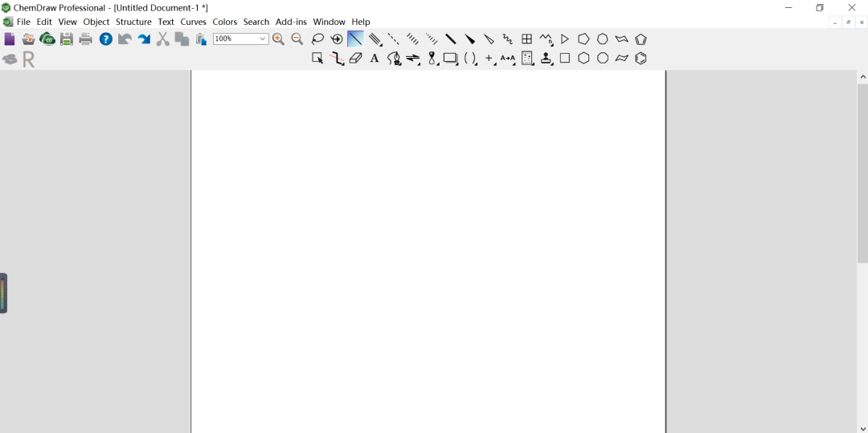The image size is (868, 433).
Task: Open a file from folder icon
Action: tap(28, 39)
